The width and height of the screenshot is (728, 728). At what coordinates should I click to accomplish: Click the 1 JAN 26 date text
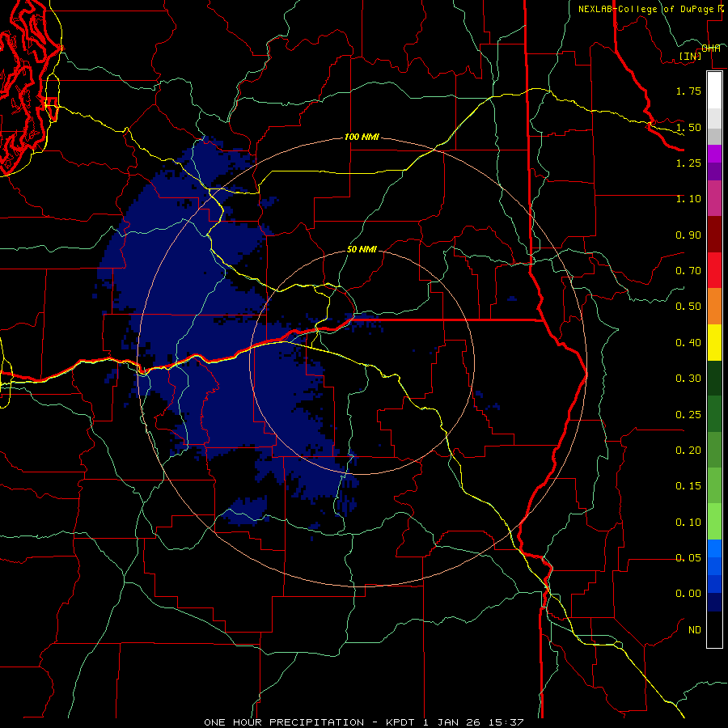pos(453,722)
